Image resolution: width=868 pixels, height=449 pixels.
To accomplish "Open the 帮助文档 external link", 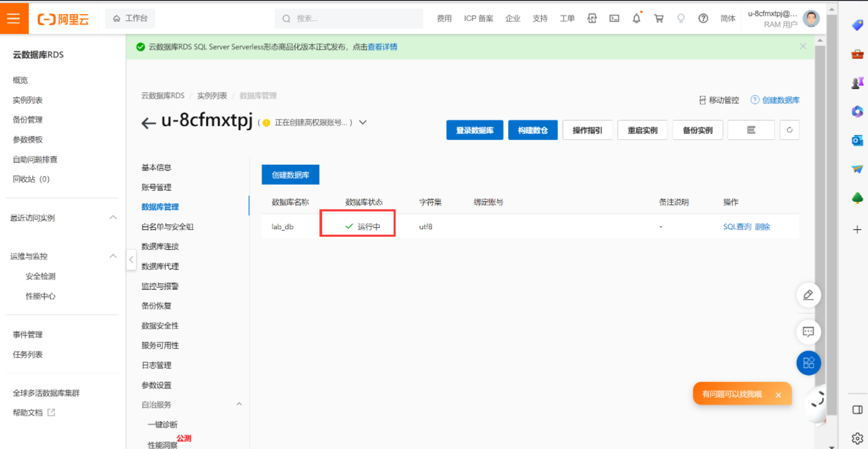I will click(34, 412).
